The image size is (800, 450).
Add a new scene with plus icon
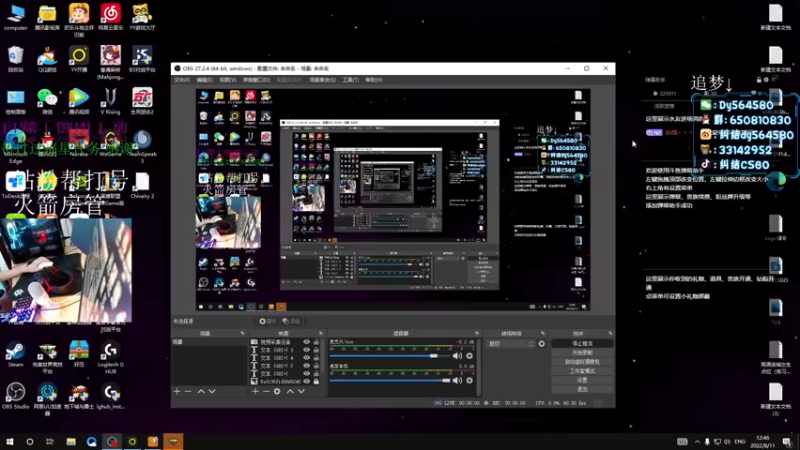[177, 391]
